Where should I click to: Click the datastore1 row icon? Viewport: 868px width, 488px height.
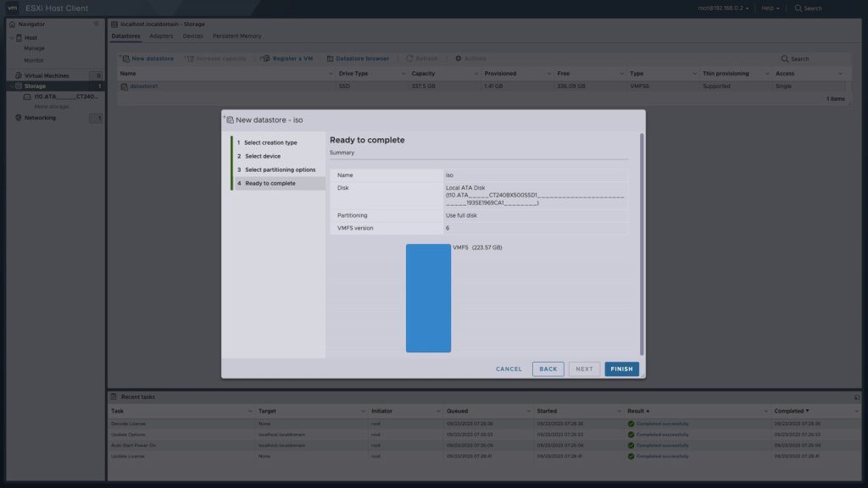click(x=124, y=86)
